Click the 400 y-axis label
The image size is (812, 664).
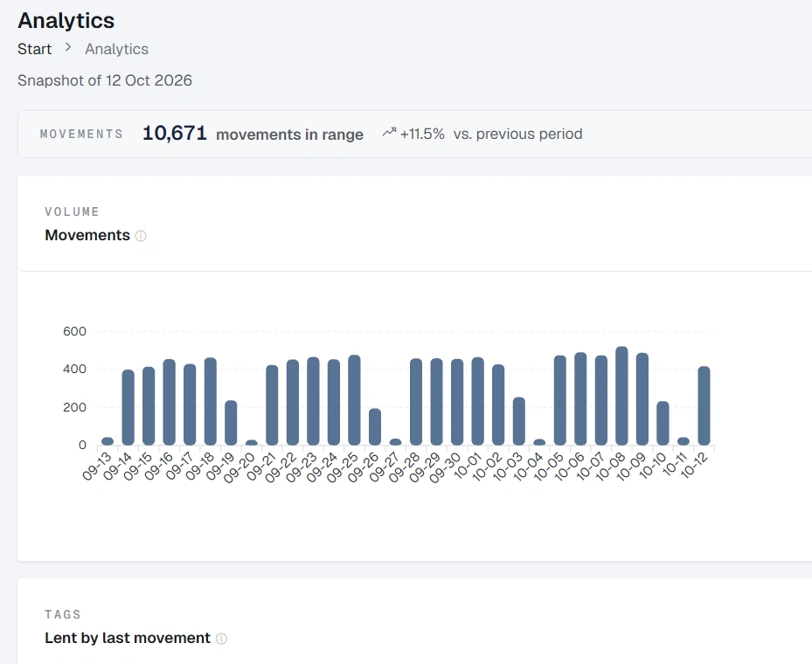point(74,369)
